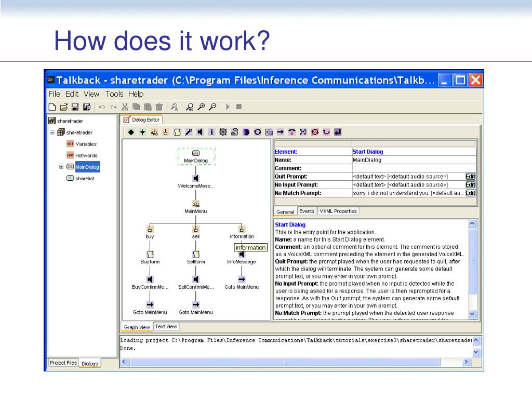The height and width of the screenshot is (399, 532).
Task: Collapse the sharetrader tree node
Action: (52, 132)
